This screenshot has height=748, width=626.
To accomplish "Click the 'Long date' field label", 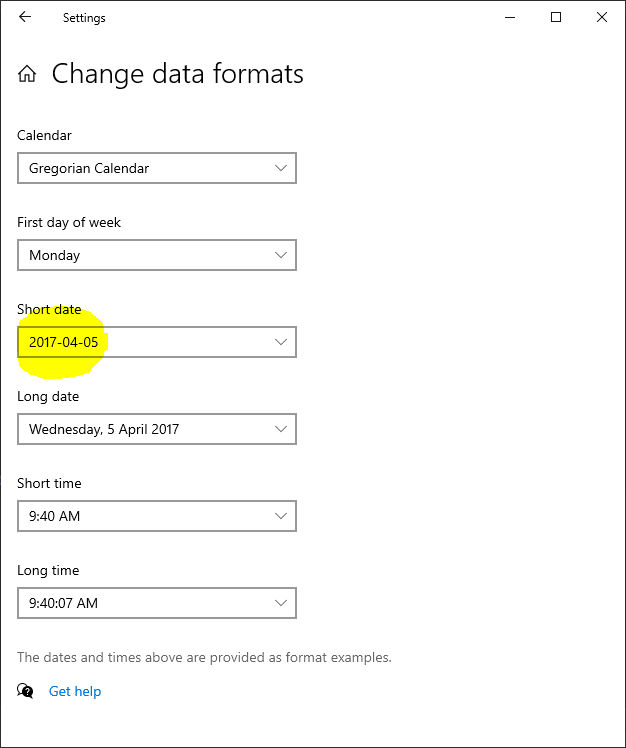I will [x=49, y=396].
